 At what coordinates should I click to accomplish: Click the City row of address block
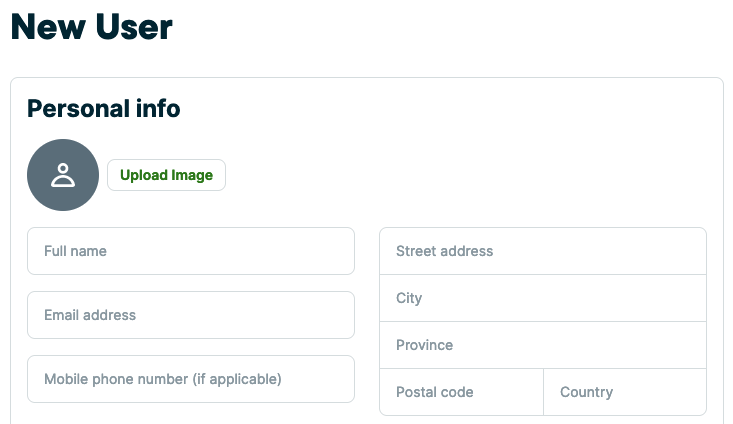[x=542, y=298]
